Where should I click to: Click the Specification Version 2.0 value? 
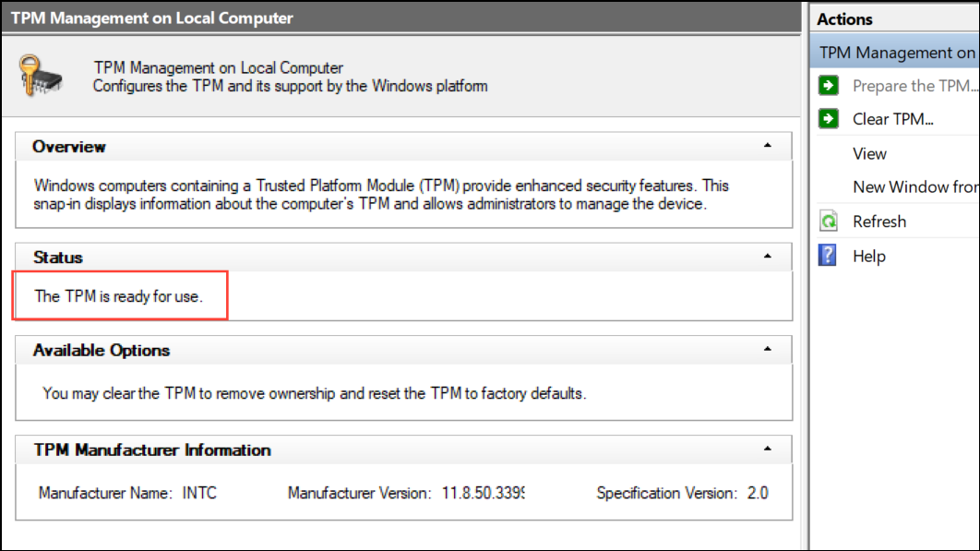pyautogui.click(x=757, y=494)
